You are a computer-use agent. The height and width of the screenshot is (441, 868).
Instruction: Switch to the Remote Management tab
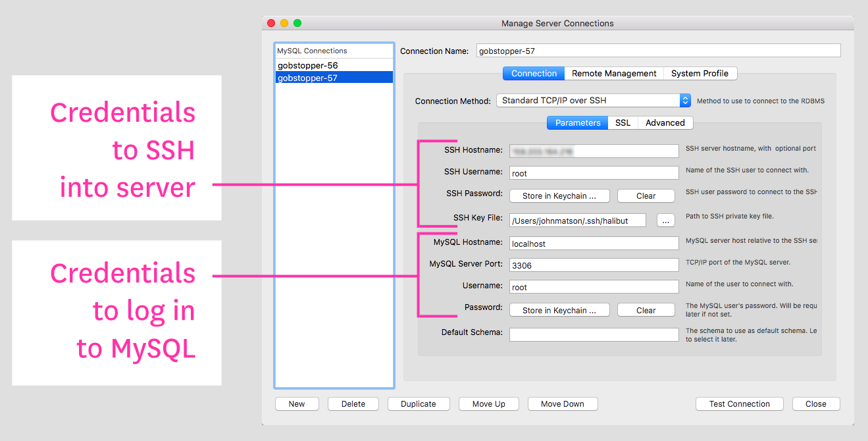coord(613,74)
